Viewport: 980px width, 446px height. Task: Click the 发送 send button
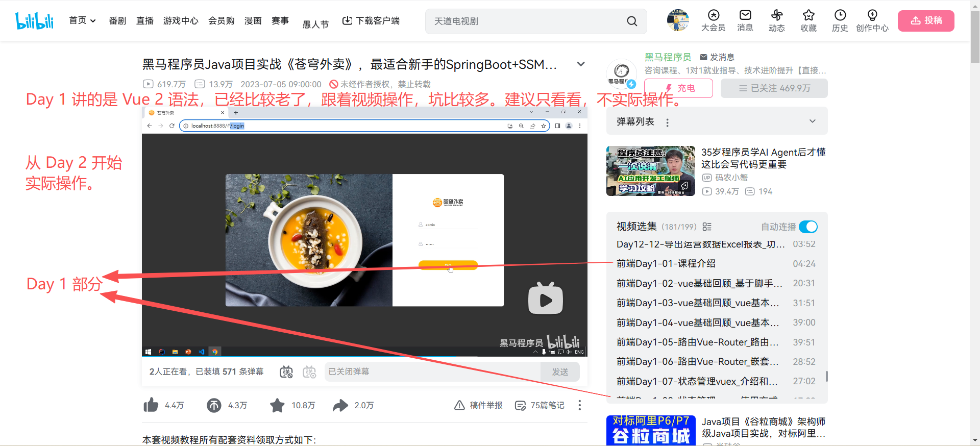tap(560, 372)
